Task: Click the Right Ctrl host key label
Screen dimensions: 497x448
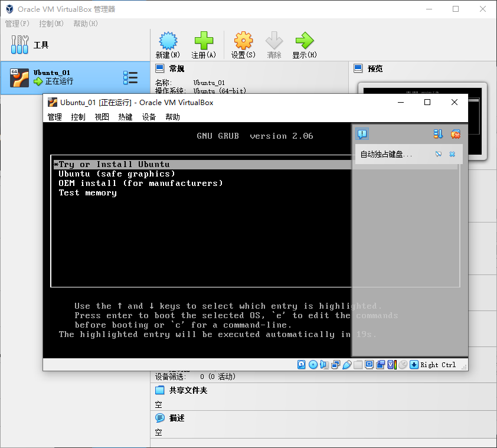Action: pyautogui.click(x=438, y=365)
